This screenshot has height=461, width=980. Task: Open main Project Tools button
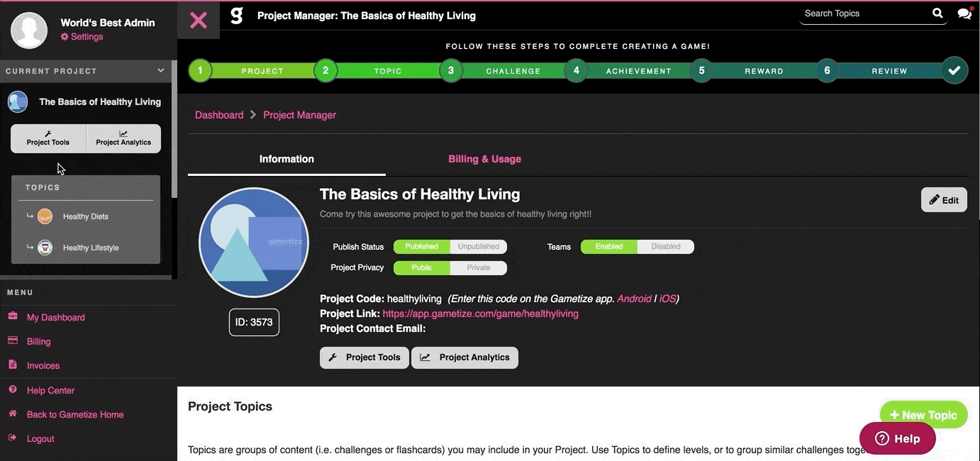click(364, 357)
